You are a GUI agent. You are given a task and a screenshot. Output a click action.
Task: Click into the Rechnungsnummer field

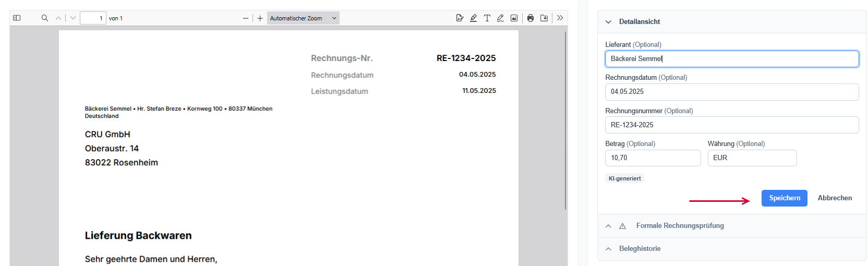(731, 125)
